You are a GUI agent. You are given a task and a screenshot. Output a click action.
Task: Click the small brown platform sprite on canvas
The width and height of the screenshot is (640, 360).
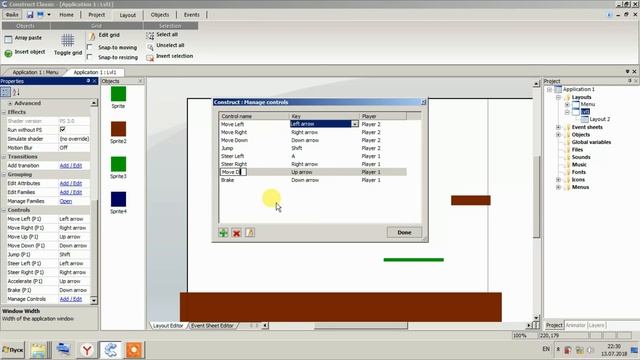[471, 200]
